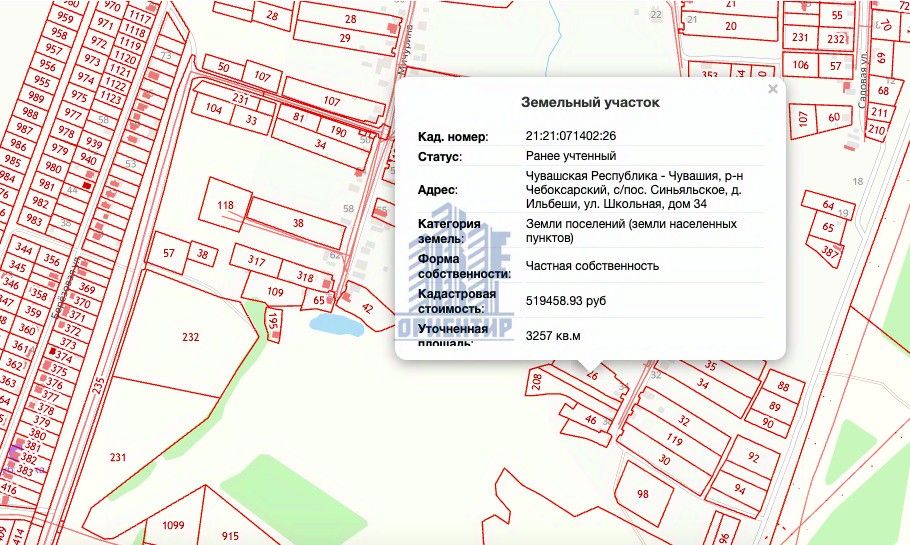
Task: Click the area value 3257 кв.м
Action: (x=552, y=335)
